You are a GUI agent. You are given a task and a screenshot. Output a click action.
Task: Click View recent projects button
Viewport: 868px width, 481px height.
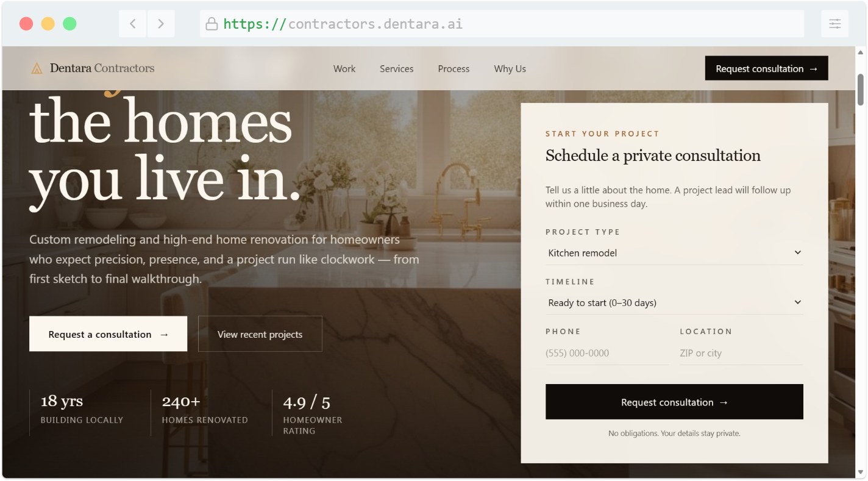260,333
